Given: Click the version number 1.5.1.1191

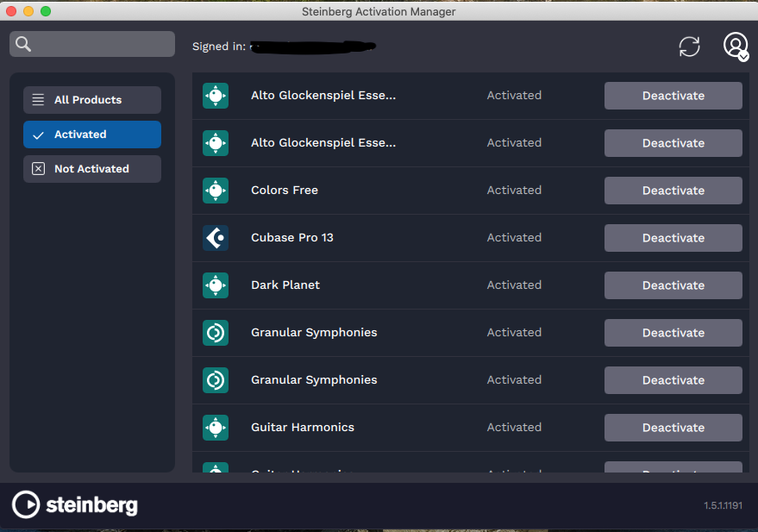Looking at the screenshot, I should click(723, 505).
